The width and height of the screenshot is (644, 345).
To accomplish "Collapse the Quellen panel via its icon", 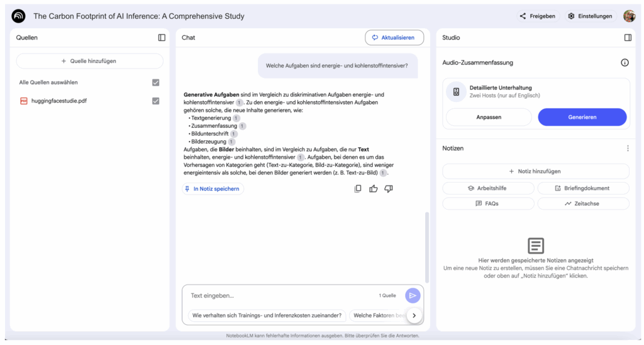I will 162,38.
